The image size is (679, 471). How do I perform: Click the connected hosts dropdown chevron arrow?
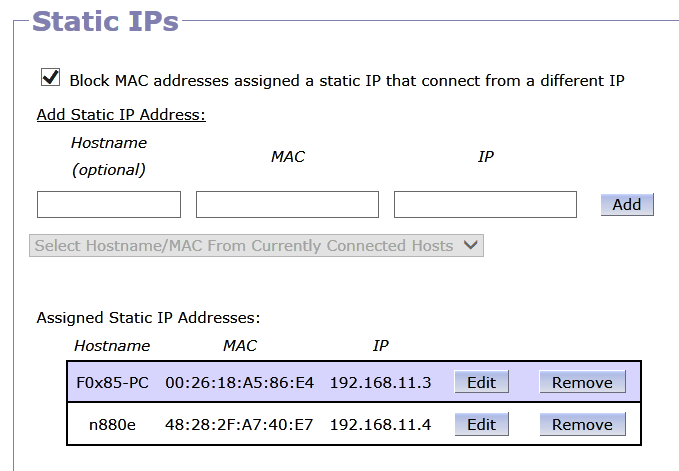point(470,245)
